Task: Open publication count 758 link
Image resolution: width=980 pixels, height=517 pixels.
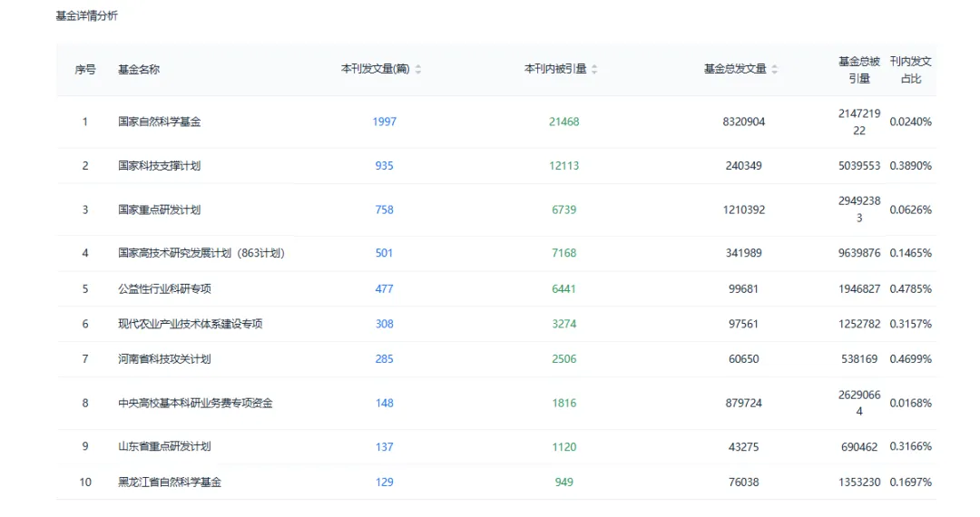Action: (385, 210)
